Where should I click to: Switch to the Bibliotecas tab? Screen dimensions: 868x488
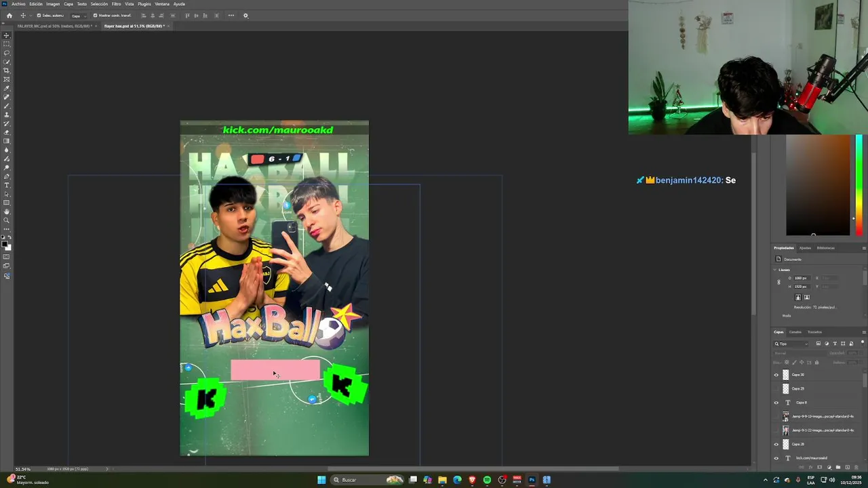tap(825, 248)
